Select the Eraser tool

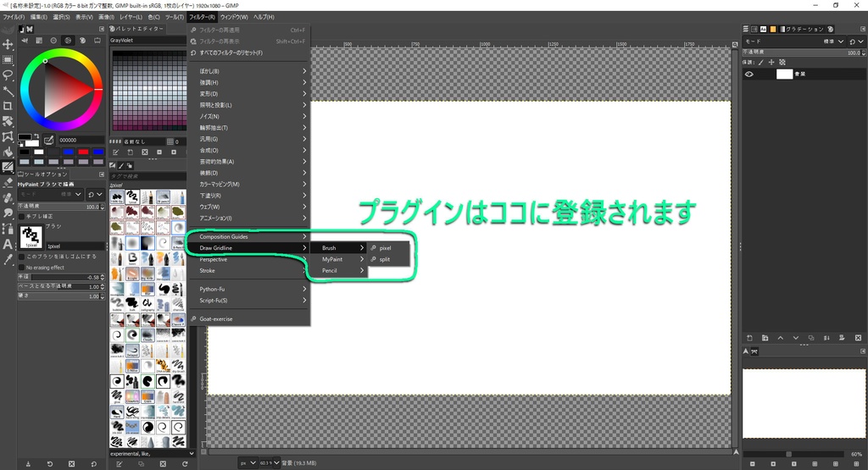tap(8, 182)
